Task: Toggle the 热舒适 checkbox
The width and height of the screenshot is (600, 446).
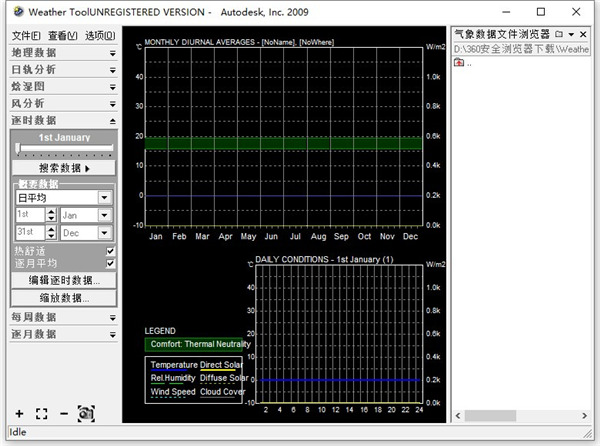Action: point(110,251)
